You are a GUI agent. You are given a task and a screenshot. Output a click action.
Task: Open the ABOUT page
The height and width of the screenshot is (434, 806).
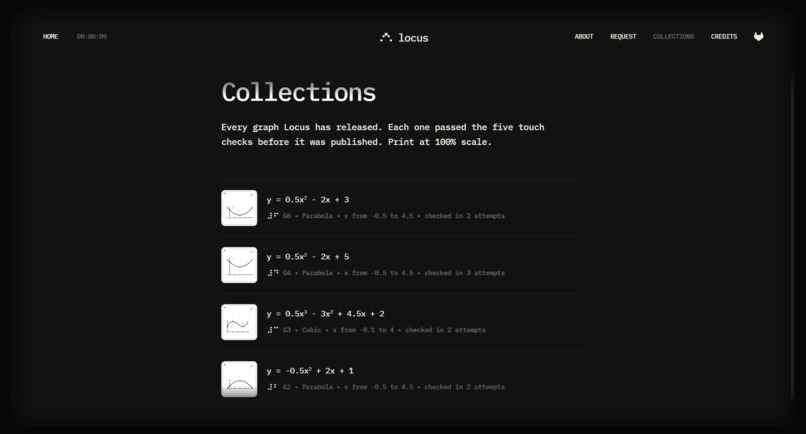click(584, 37)
